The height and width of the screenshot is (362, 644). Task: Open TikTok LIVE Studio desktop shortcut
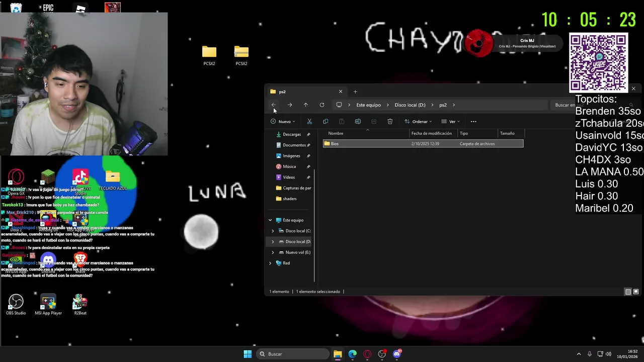click(x=80, y=182)
